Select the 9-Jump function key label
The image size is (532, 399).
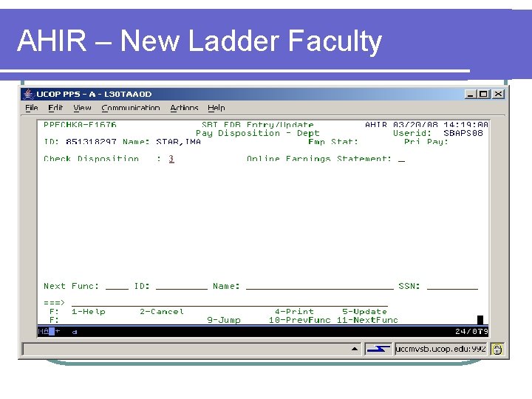coord(224,320)
